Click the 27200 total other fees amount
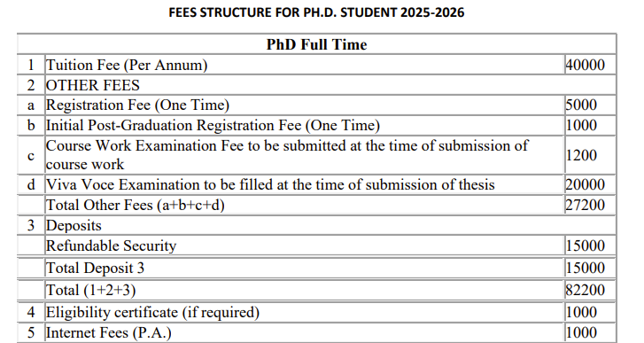The image size is (644, 343). pos(586,205)
